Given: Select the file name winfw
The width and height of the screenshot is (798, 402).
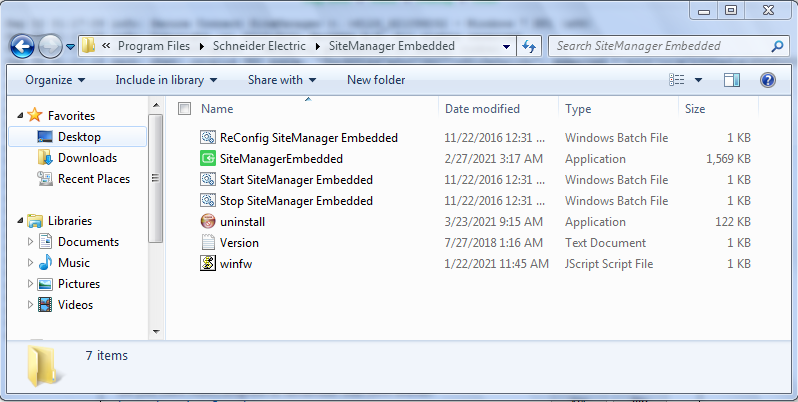Looking at the screenshot, I should point(236,264).
